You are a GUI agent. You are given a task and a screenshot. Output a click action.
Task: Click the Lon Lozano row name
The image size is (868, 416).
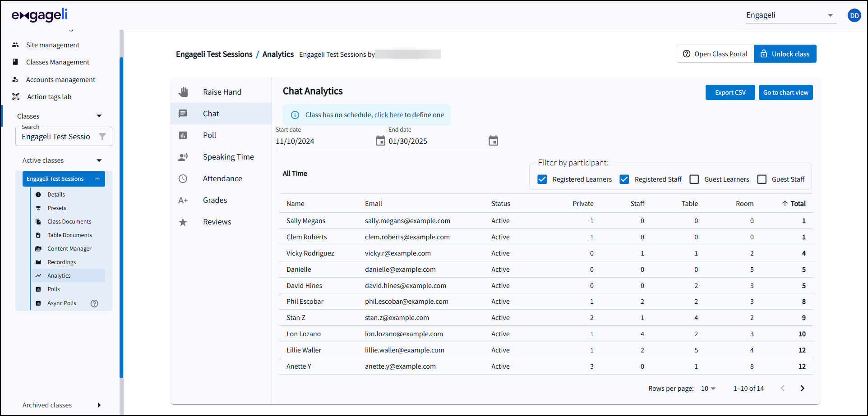coord(304,334)
